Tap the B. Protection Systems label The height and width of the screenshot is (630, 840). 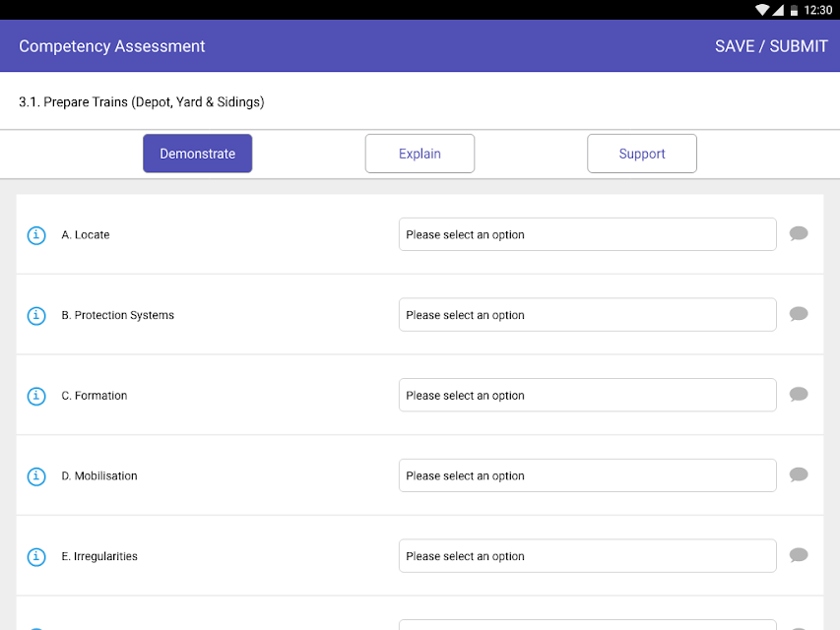point(118,315)
